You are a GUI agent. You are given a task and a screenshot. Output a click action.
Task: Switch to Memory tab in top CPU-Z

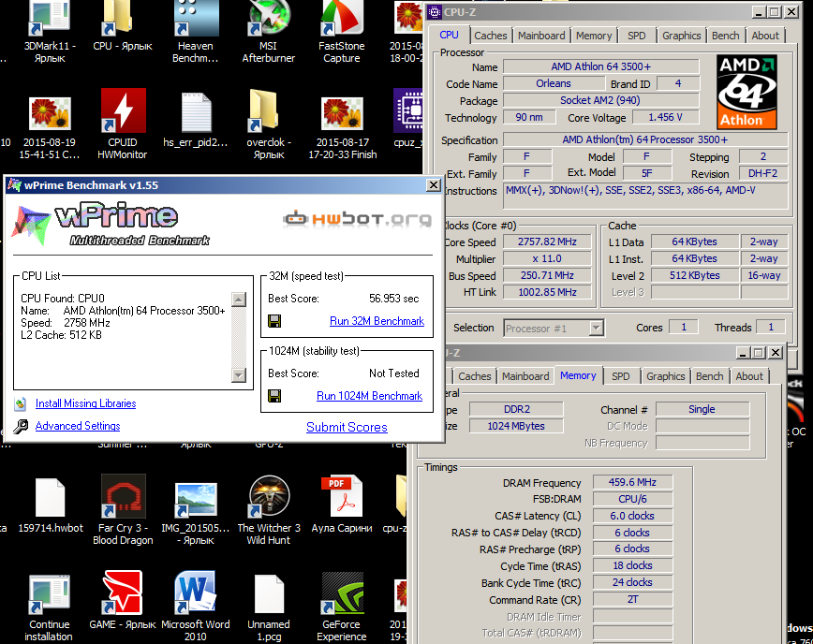click(594, 36)
